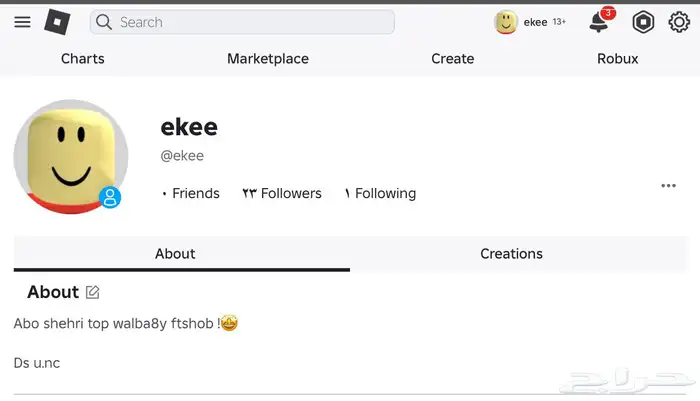The height and width of the screenshot is (401, 700).
Task: Click the Roblox logo home icon
Action: coord(58,22)
